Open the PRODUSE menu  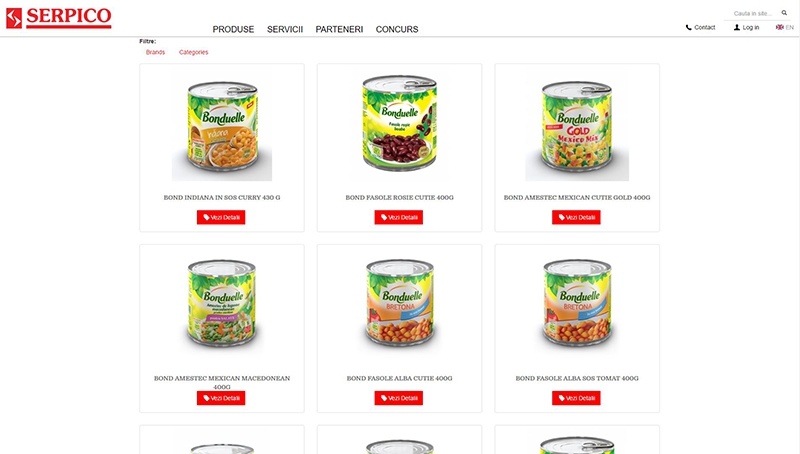pos(233,30)
